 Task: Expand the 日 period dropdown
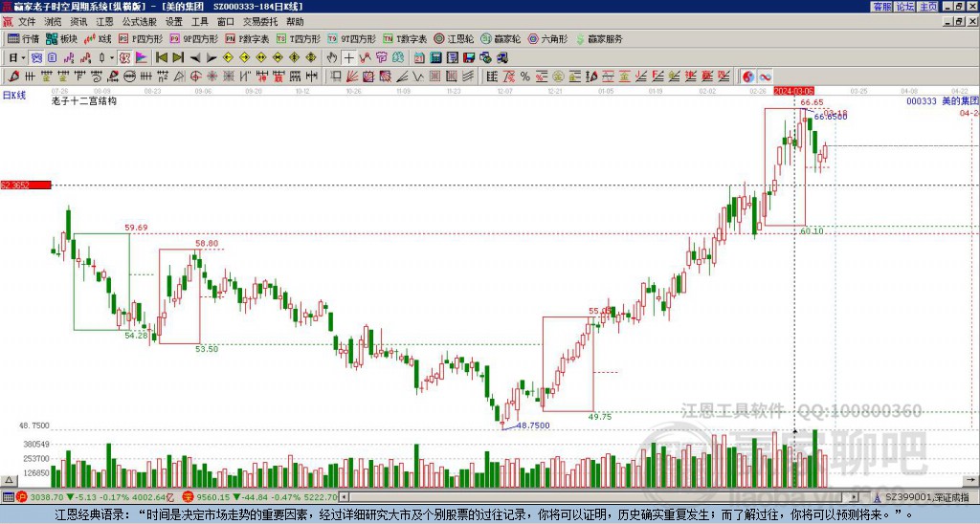click(x=17, y=57)
